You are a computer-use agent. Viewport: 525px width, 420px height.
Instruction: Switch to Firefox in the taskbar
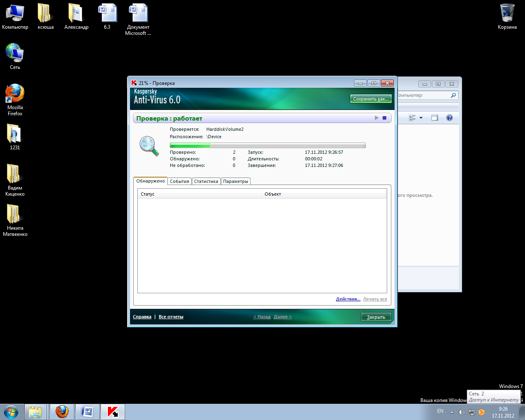pos(62,411)
